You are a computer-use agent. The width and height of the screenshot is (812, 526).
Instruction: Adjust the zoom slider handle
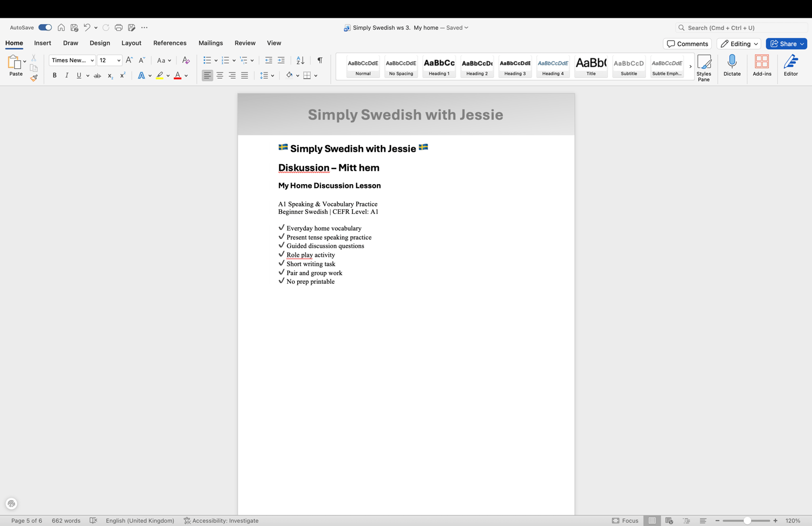(747, 521)
